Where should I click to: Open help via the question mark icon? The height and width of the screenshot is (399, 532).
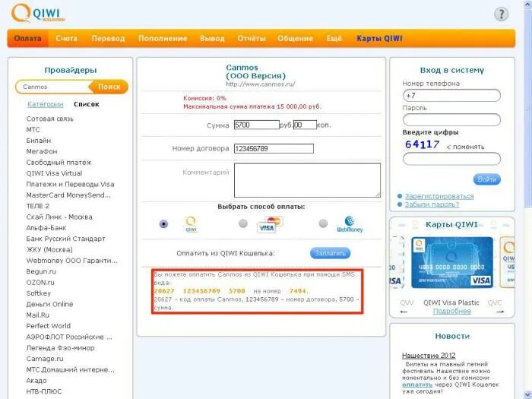(501, 14)
